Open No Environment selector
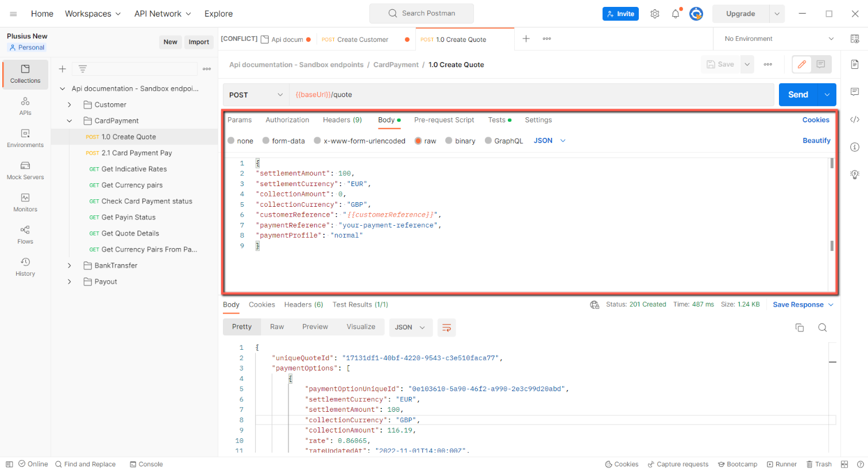This screenshot has width=868, height=471. 779,38
